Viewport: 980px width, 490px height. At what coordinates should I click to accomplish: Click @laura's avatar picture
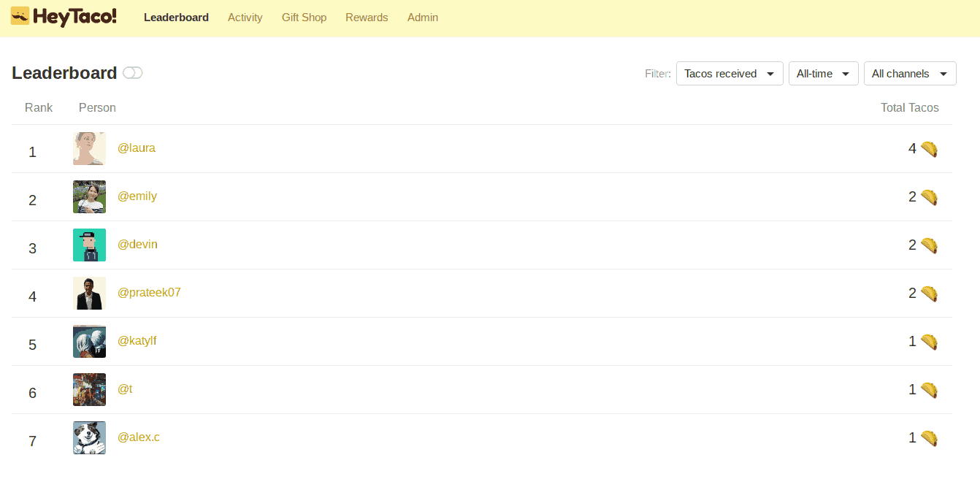coord(89,149)
